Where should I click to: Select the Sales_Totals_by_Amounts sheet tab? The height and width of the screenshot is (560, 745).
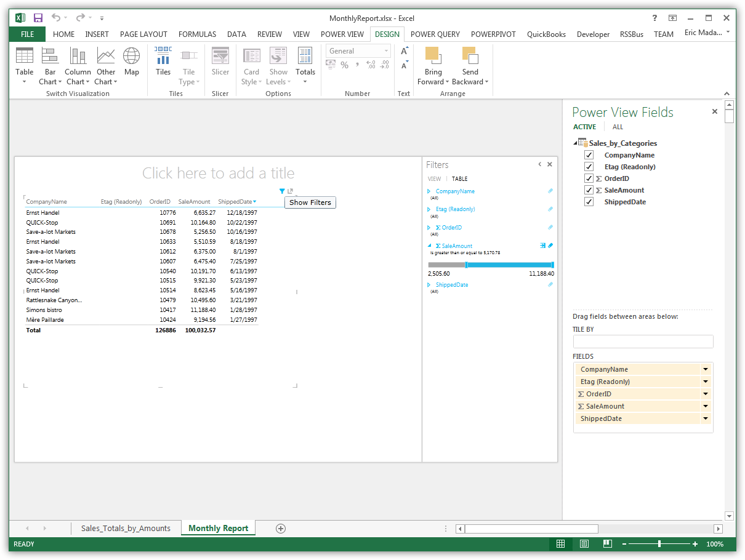pos(126,528)
